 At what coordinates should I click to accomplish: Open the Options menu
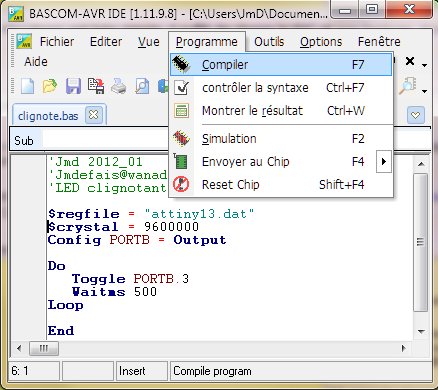point(321,42)
